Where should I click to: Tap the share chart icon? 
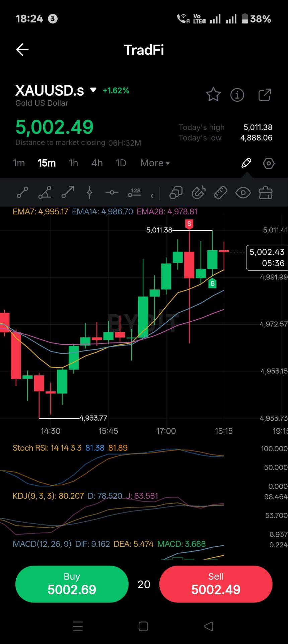265,95
